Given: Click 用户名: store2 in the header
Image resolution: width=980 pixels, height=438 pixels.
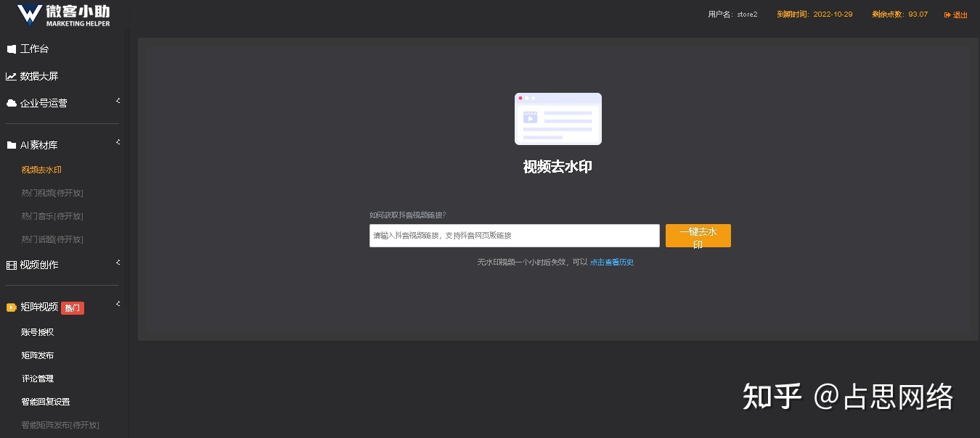Looking at the screenshot, I should point(733,15).
